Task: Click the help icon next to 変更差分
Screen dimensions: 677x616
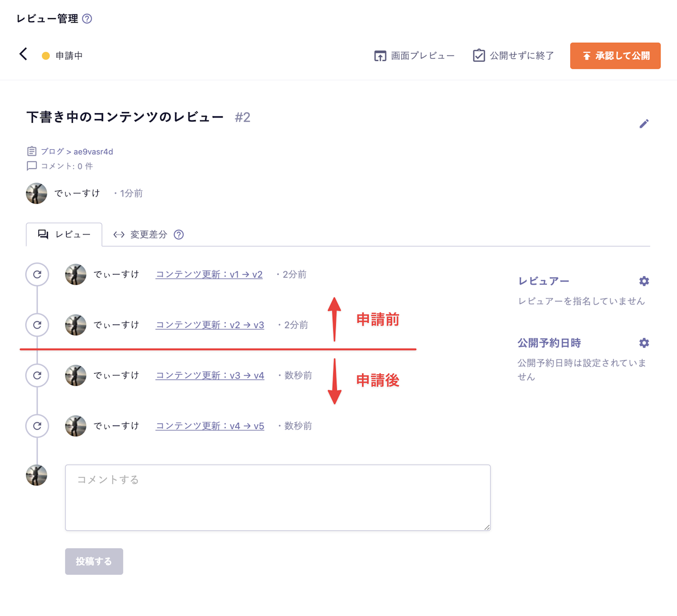Action: point(178,234)
